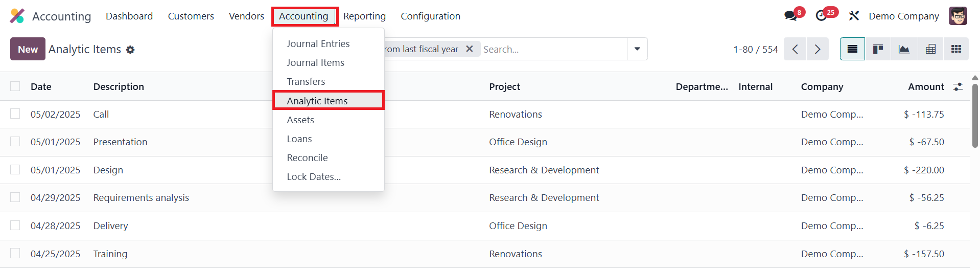Switch to kanban view
The height and width of the screenshot is (270, 980).
click(878, 49)
